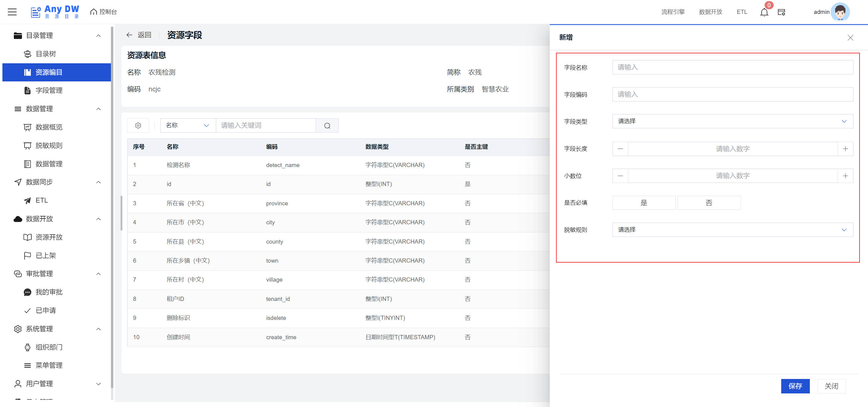Decrease 小数位 with minus button

620,176
